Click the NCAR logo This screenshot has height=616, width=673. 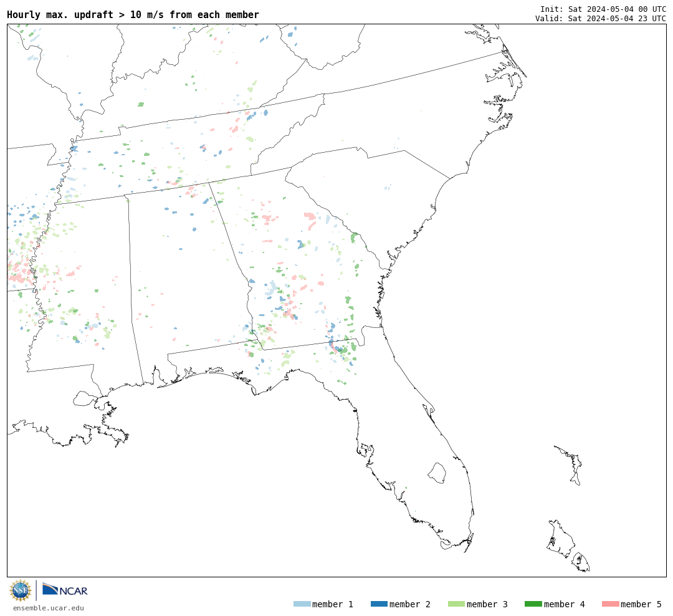[x=65, y=590]
